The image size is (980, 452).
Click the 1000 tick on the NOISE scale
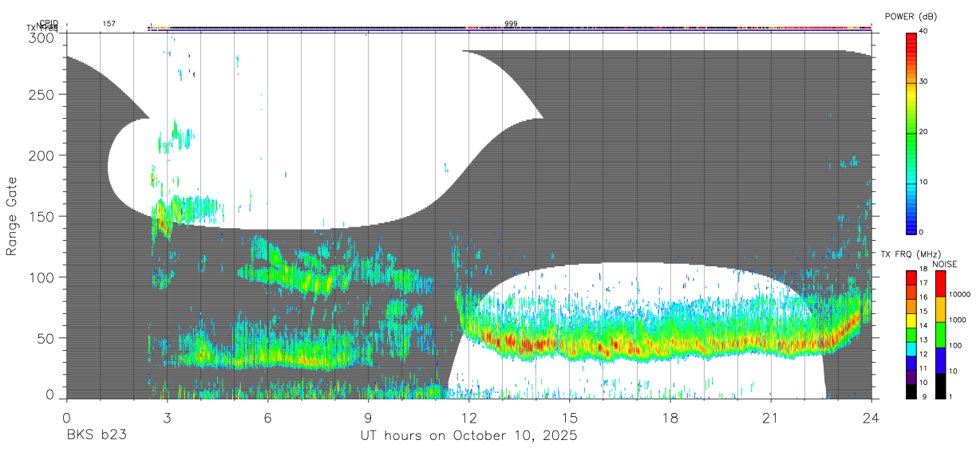pyautogui.click(x=957, y=319)
